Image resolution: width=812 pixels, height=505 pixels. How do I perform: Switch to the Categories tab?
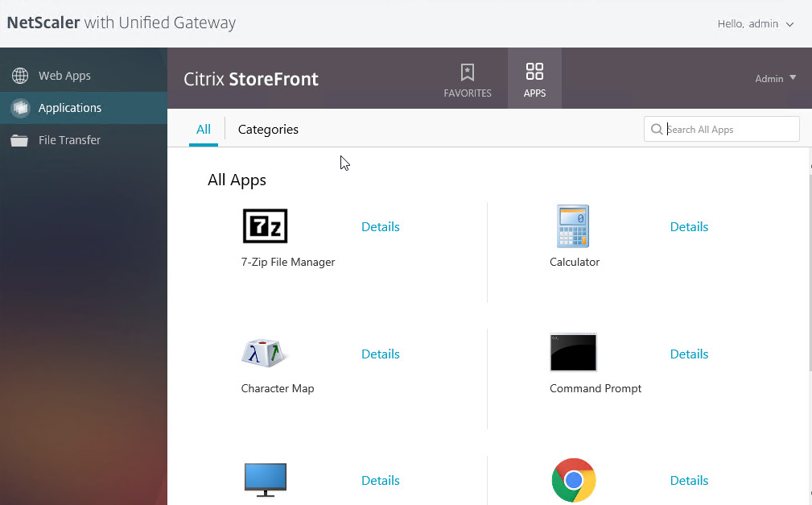point(268,130)
